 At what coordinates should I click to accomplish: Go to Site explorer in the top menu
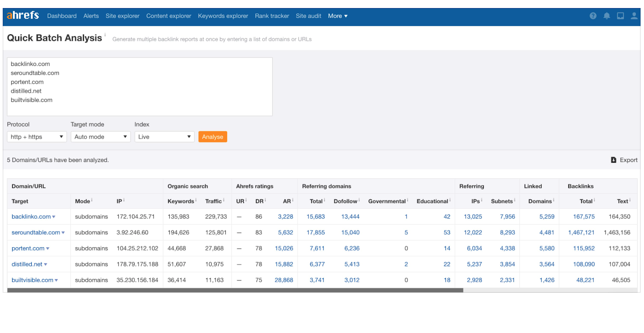[122, 16]
